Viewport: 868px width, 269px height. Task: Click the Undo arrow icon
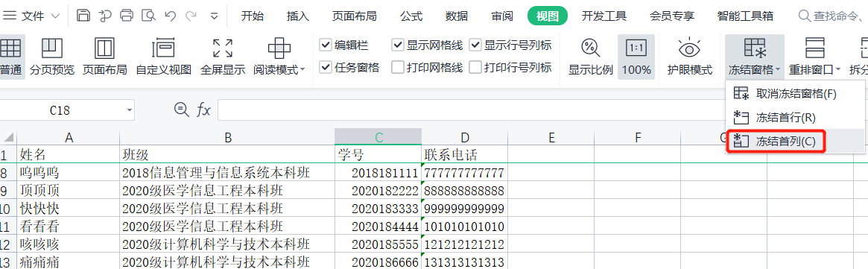[x=170, y=16]
